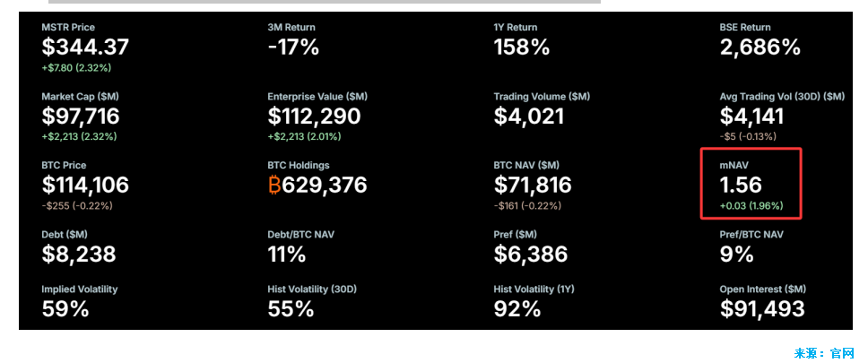
Task: Click Avg Trading Vol (30D) value
Action: click(751, 117)
